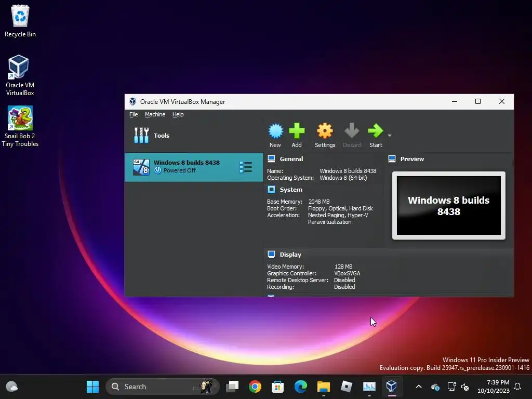Open the notification bell
The height and width of the screenshot is (399, 532).
pos(517,387)
